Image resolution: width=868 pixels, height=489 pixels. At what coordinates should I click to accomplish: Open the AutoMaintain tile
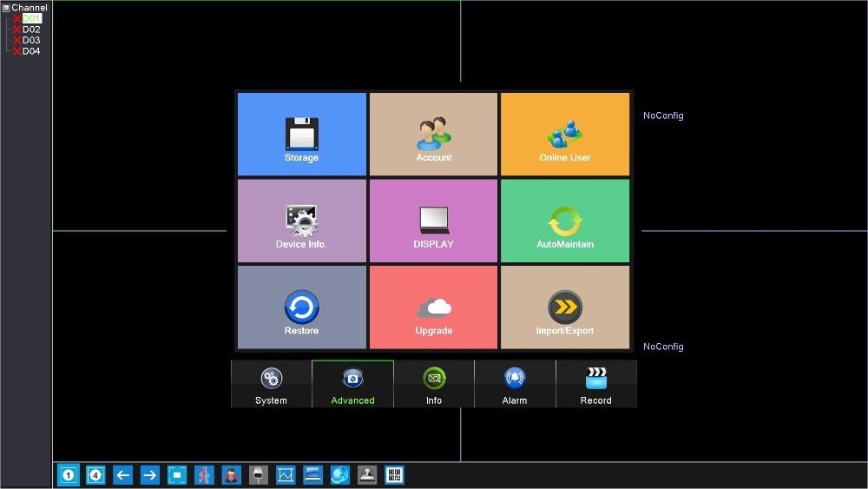pos(565,221)
